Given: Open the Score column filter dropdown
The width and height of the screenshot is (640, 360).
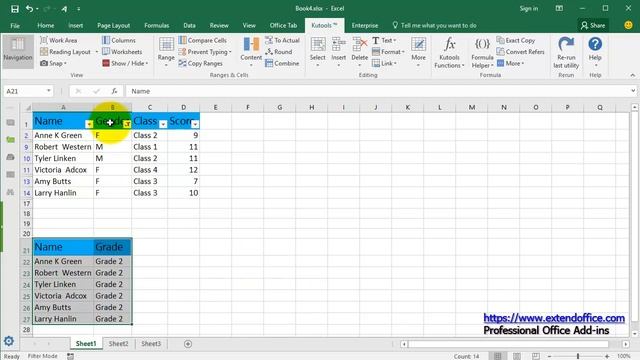Looking at the screenshot, I should [x=196, y=124].
